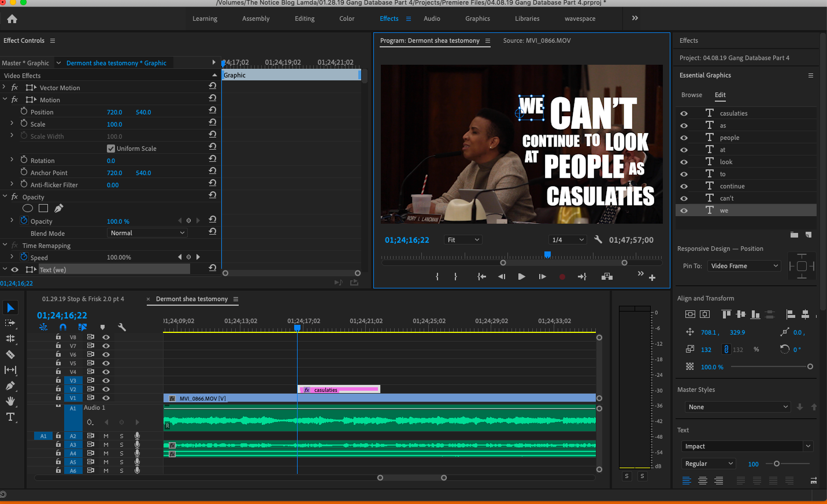Left align text paragraph

(x=687, y=480)
